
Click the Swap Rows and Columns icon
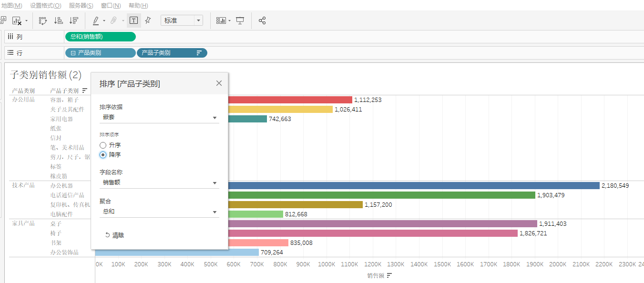pos(43,20)
